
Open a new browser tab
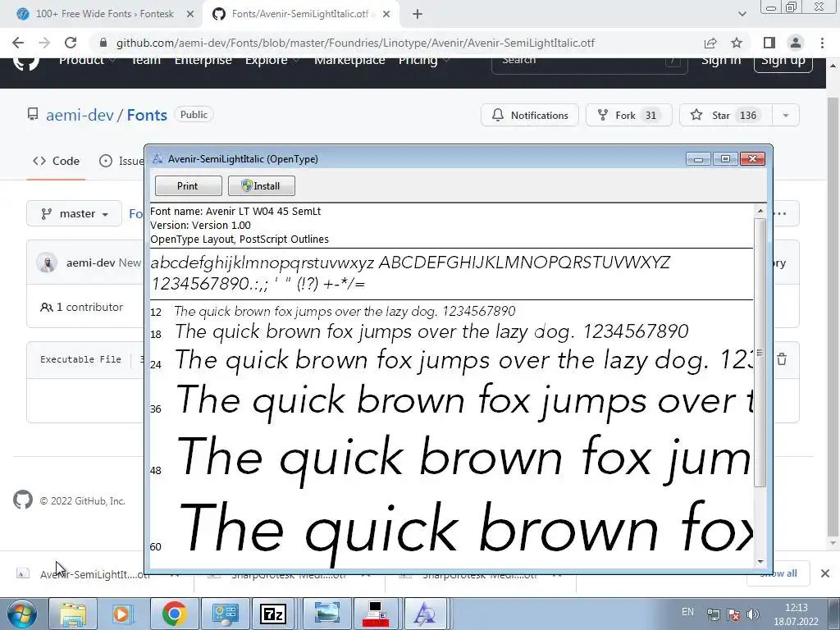(x=418, y=15)
